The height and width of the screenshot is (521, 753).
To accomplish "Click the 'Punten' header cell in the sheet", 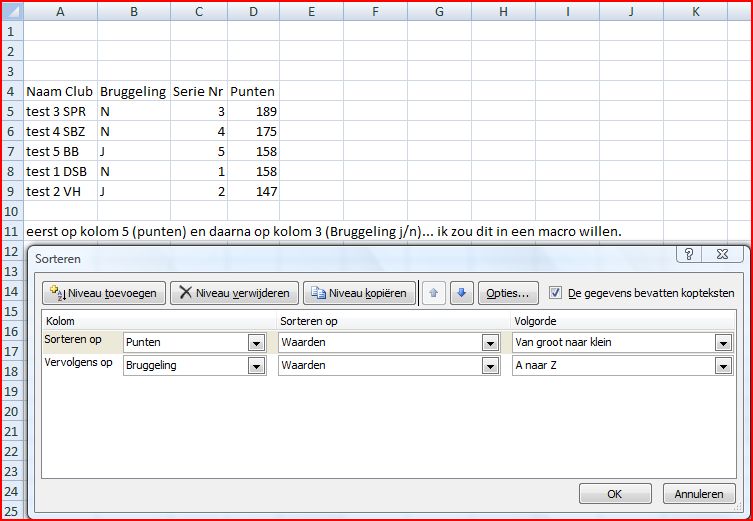I will (x=254, y=91).
